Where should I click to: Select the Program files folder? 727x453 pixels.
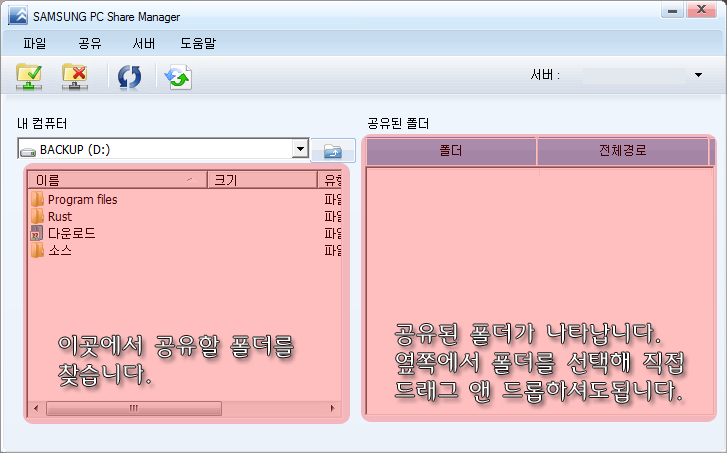83,200
